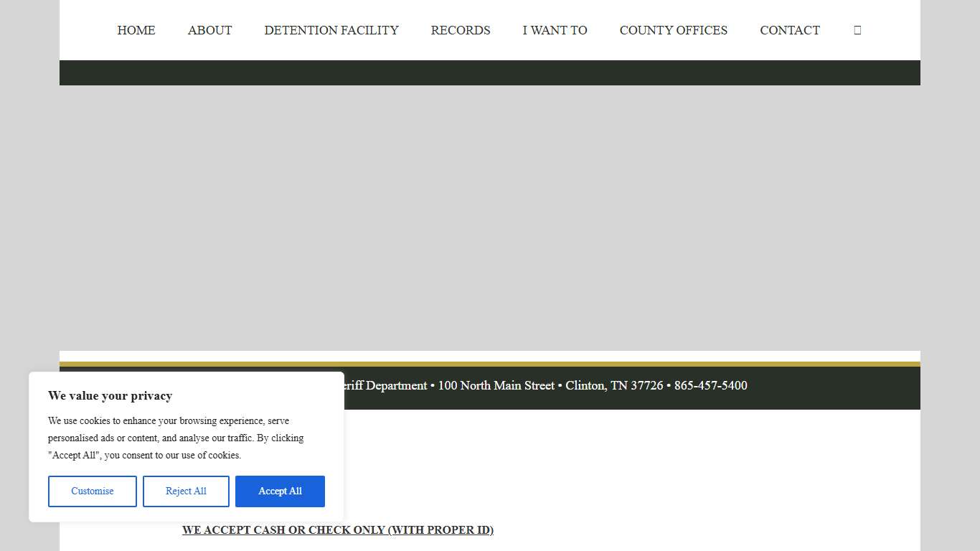Click the dark banner below the navigation
Screen dimensions: 980x551
coord(490,72)
